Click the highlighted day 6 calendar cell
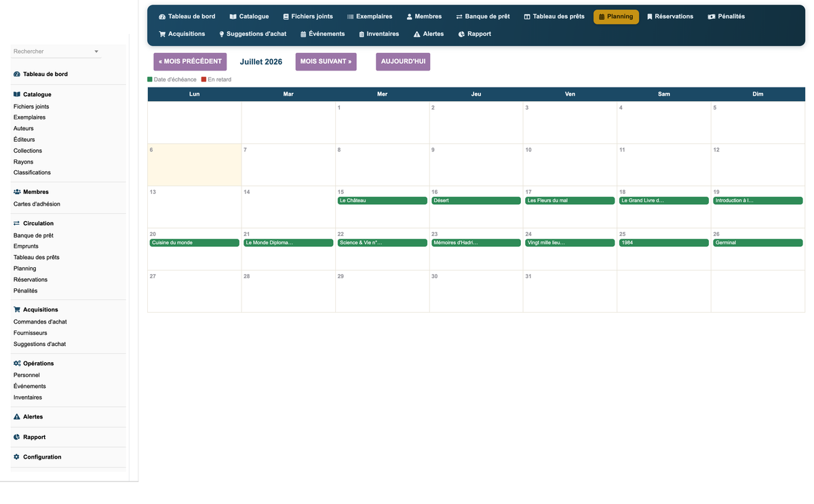This screenshot has height=504, width=814. [x=194, y=165]
